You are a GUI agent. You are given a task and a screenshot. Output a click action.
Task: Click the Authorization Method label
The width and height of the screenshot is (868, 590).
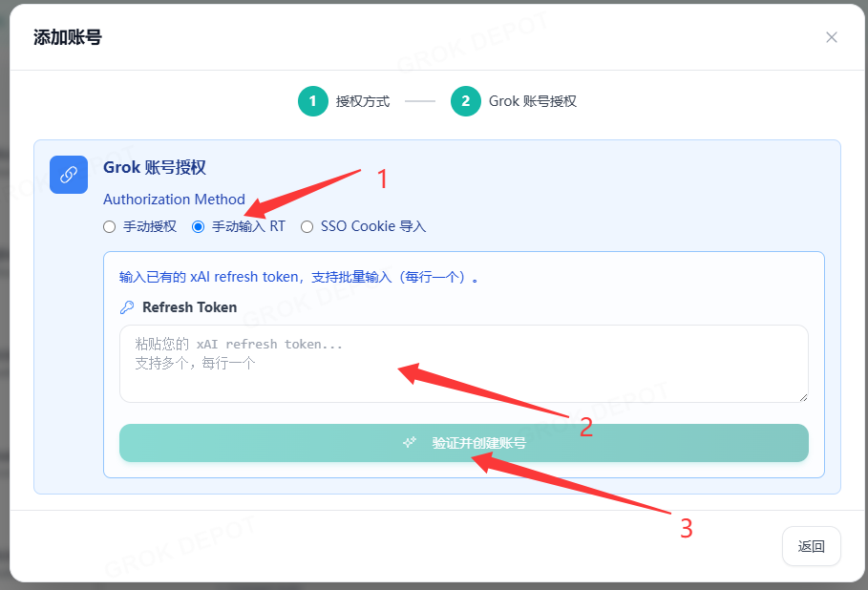[x=174, y=200]
